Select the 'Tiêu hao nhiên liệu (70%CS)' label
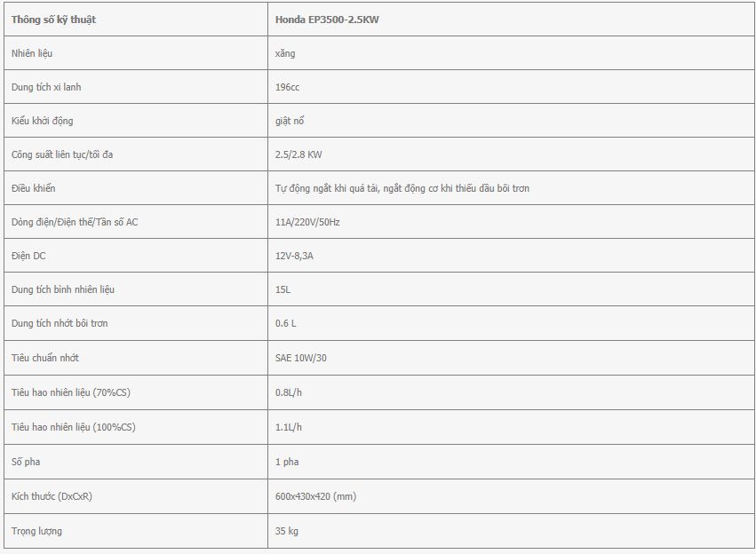 71,392
